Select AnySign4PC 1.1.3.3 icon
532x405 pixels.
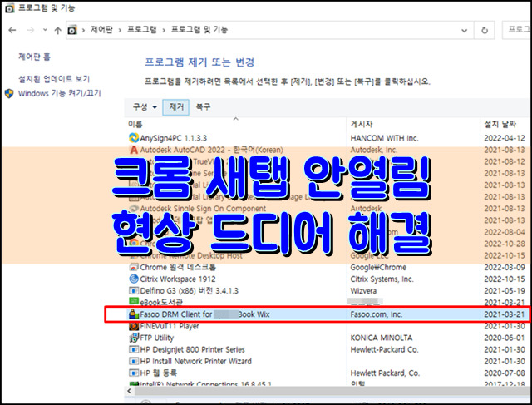pyautogui.click(x=134, y=138)
